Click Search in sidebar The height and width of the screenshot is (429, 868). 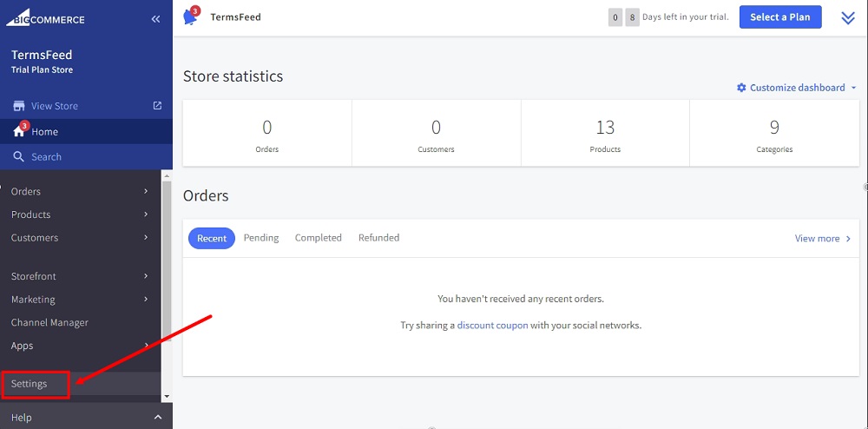47,157
